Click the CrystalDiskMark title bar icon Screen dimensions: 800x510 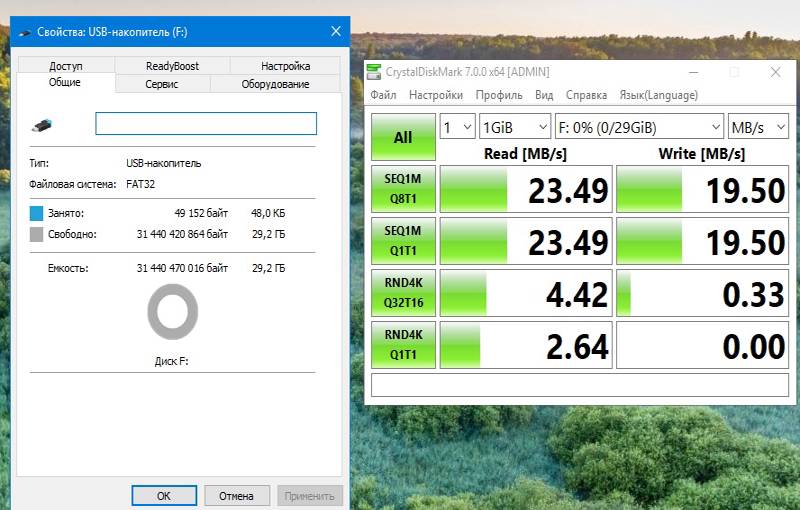[375, 72]
